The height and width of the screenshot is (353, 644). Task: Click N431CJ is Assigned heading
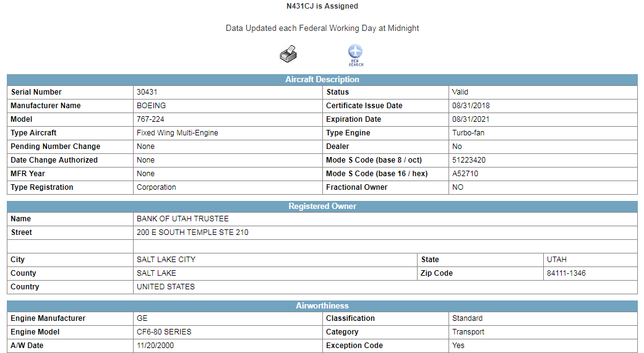322,6
